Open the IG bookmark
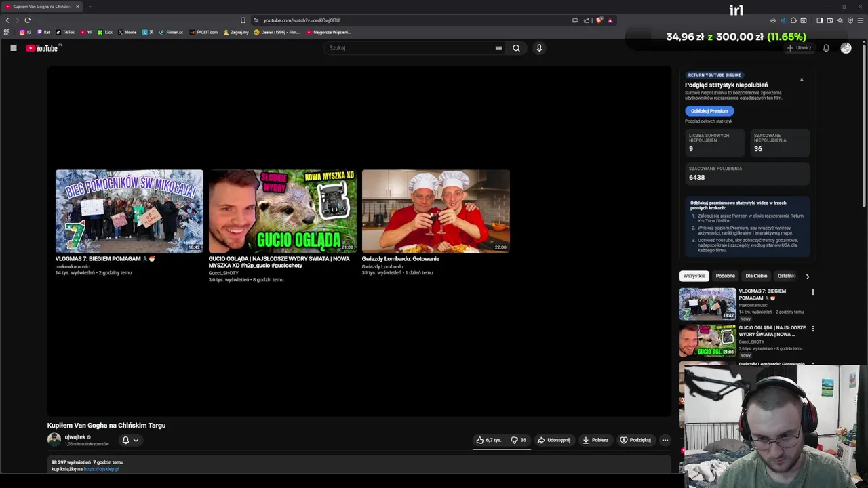The width and height of the screenshot is (868, 488). click(25, 32)
